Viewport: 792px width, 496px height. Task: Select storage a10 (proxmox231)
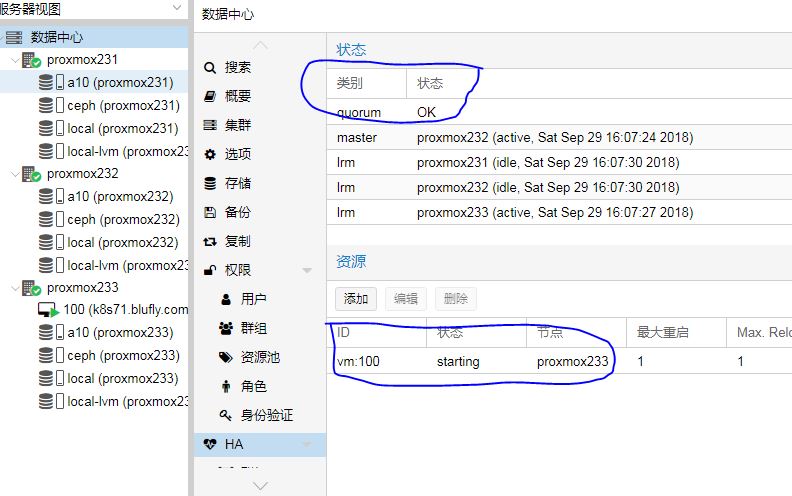point(120,82)
